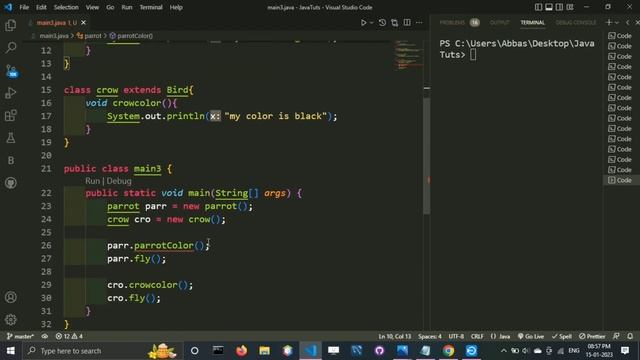This screenshot has width=640, height=360.
Task: Toggle Prettier formatter in status bar
Action: (592, 336)
